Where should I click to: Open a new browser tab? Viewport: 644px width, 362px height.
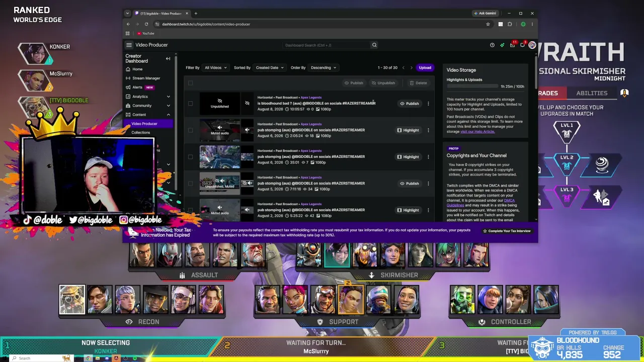point(196,13)
